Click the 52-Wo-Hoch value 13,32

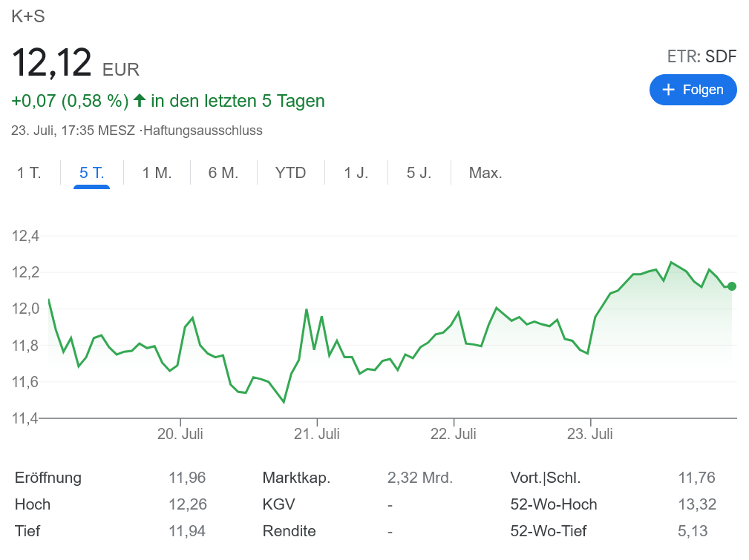698,504
